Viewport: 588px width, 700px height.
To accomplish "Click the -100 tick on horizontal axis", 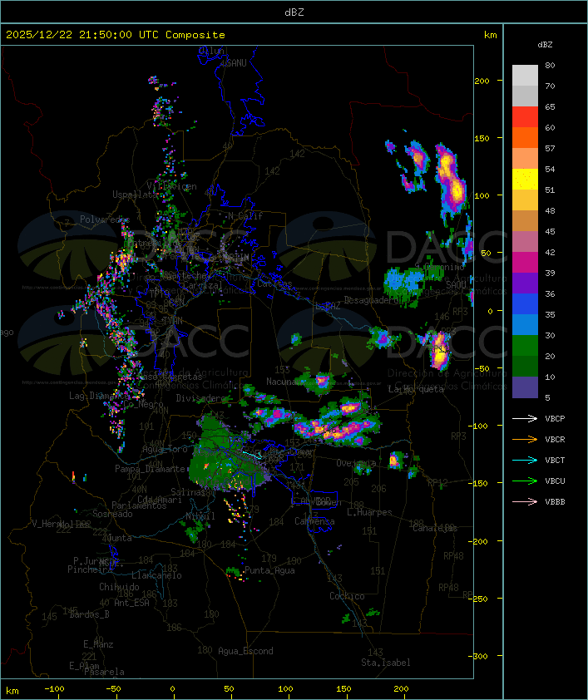I will pos(54,689).
